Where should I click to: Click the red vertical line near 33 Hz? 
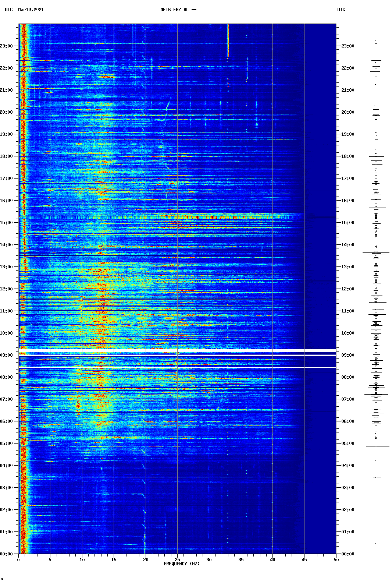point(228,40)
